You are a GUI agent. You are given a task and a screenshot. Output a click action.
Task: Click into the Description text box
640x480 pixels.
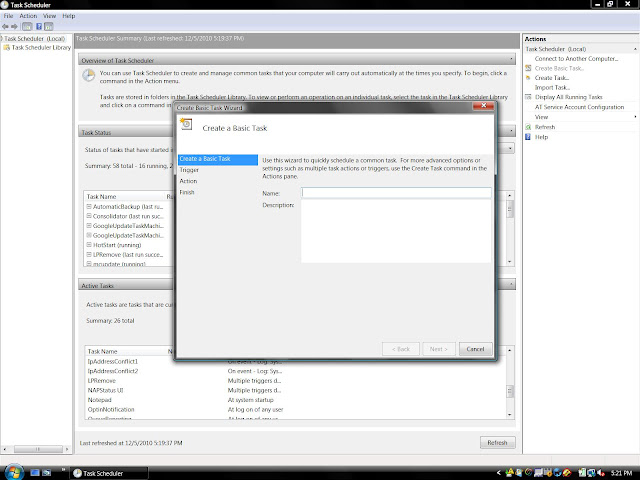click(396, 231)
